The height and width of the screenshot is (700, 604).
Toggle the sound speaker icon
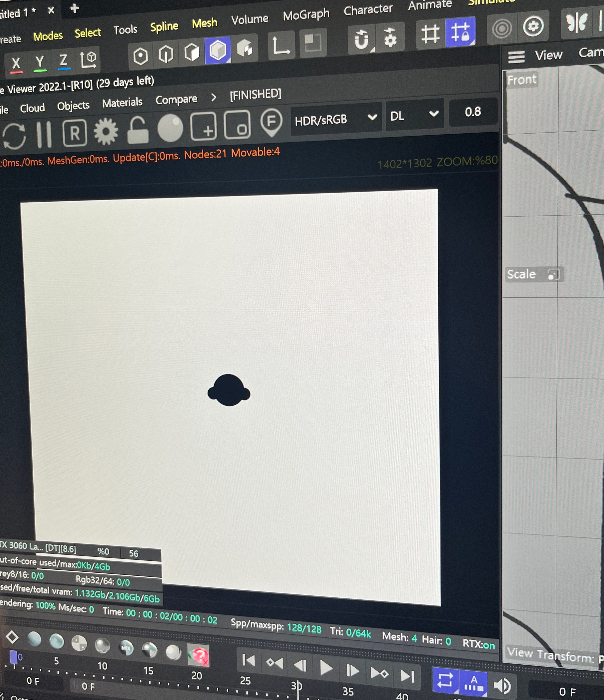502,686
